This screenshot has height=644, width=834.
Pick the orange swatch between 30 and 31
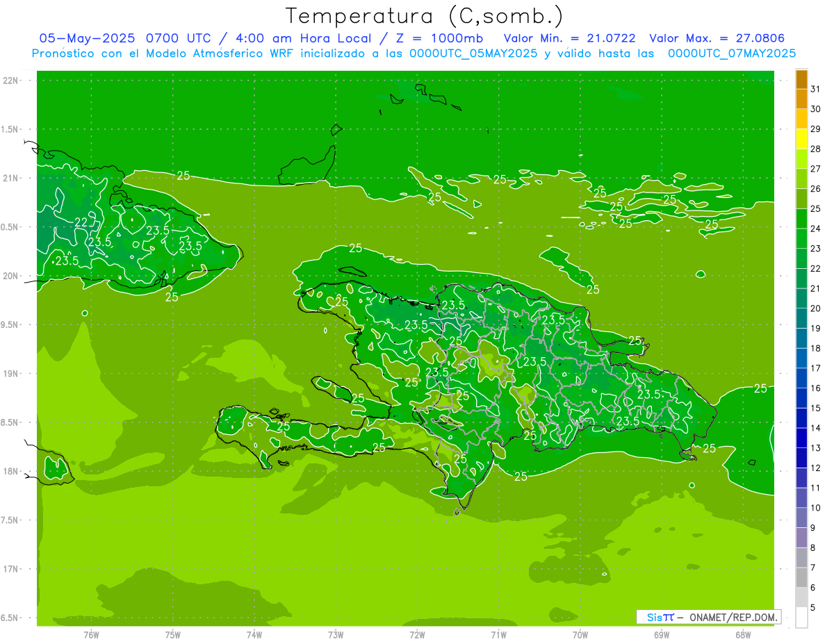click(801, 99)
